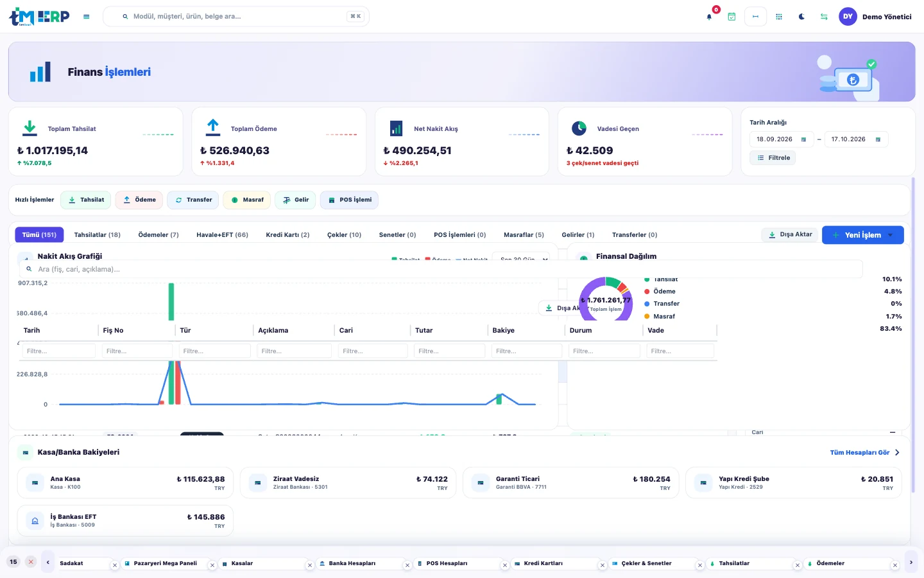
Task: Open POS İşlemi quick action
Action: 350,200
